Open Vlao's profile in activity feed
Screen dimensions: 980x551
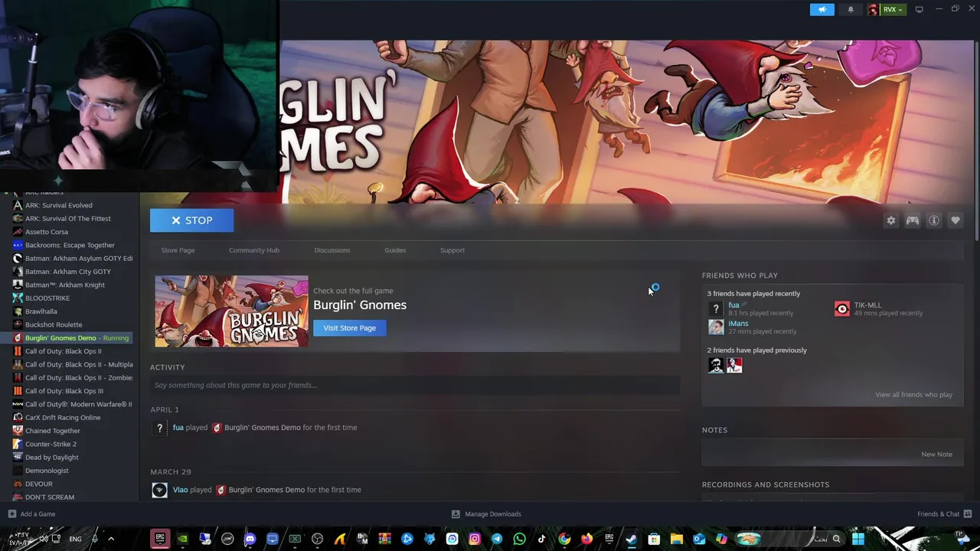click(x=180, y=490)
